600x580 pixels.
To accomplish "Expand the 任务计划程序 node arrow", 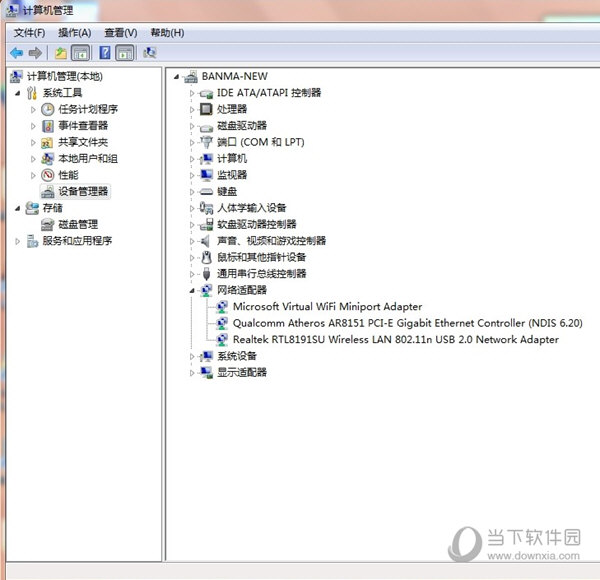I will point(33,110).
